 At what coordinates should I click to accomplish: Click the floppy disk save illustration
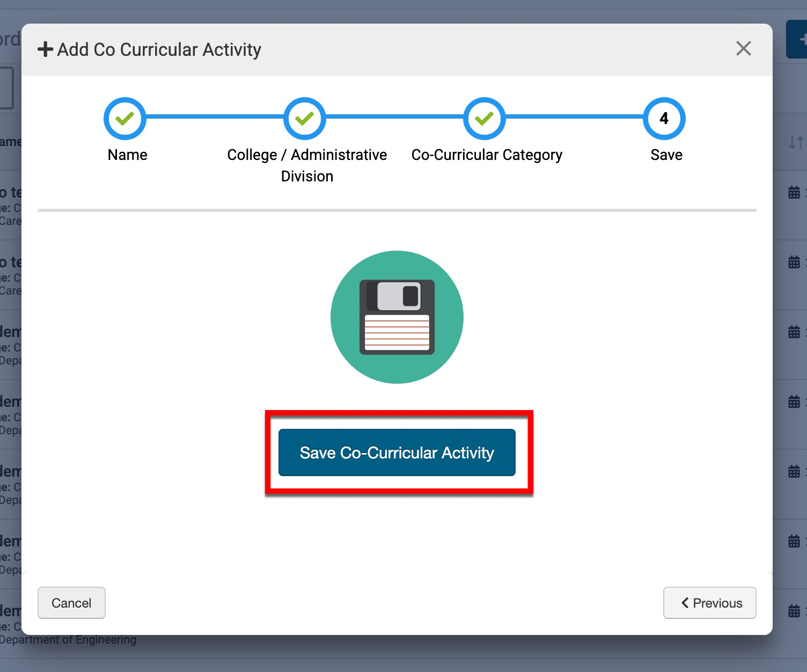(x=397, y=317)
